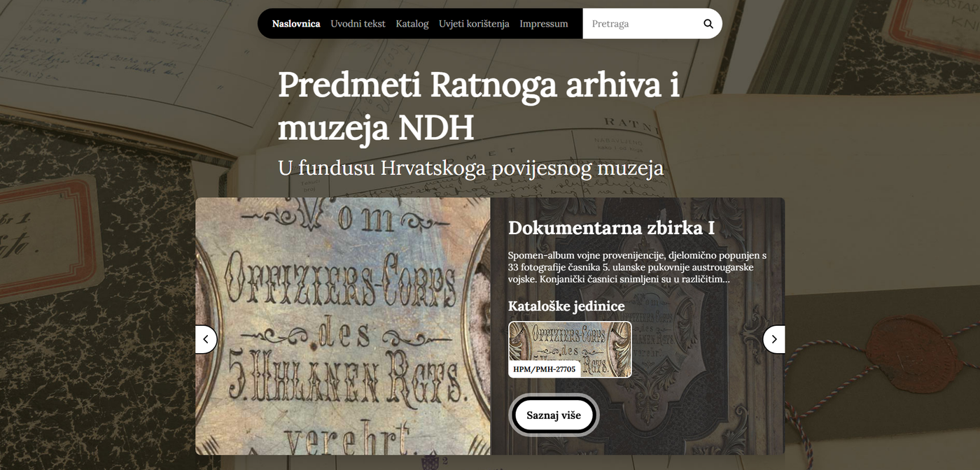Open Uvjeti korištenja page

pyautogui.click(x=474, y=24)
